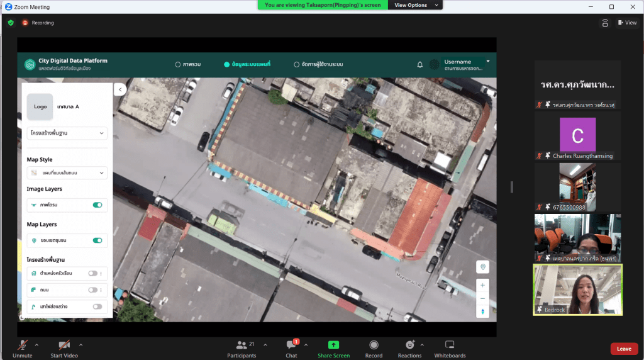The width and height of the screenshot is (644, 360).
Task: Click the red Leave button
Action: [624, 349]
